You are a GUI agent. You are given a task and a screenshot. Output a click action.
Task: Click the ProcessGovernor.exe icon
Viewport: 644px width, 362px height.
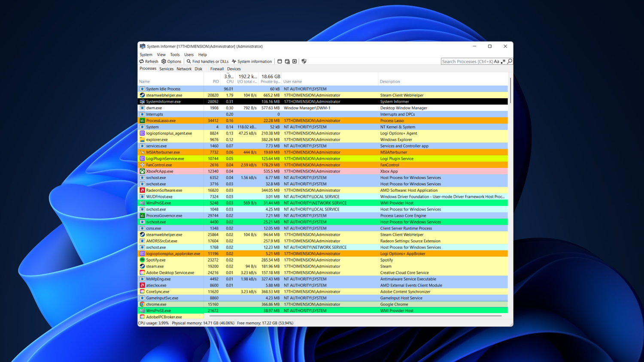[x=142, y=215]
